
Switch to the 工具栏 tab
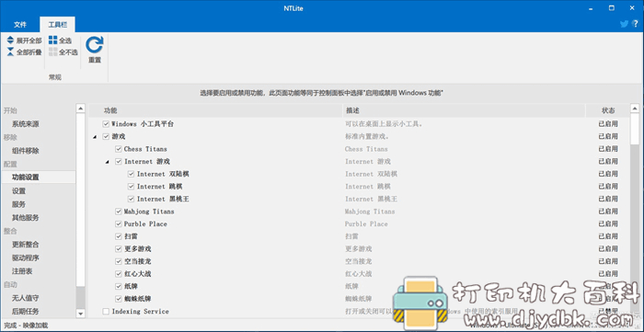pyautogui.click(x=57, y=25)
